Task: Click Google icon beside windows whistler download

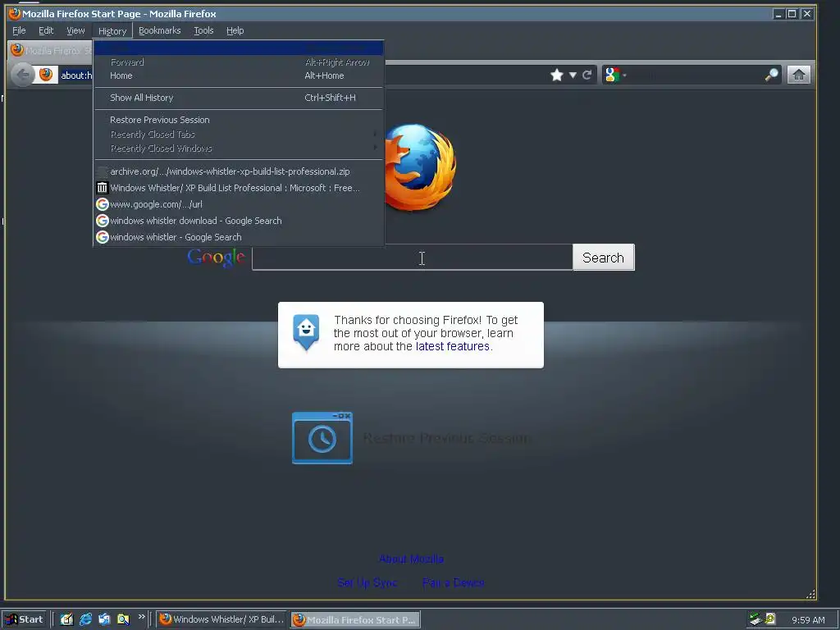Action: coord(102,221)
